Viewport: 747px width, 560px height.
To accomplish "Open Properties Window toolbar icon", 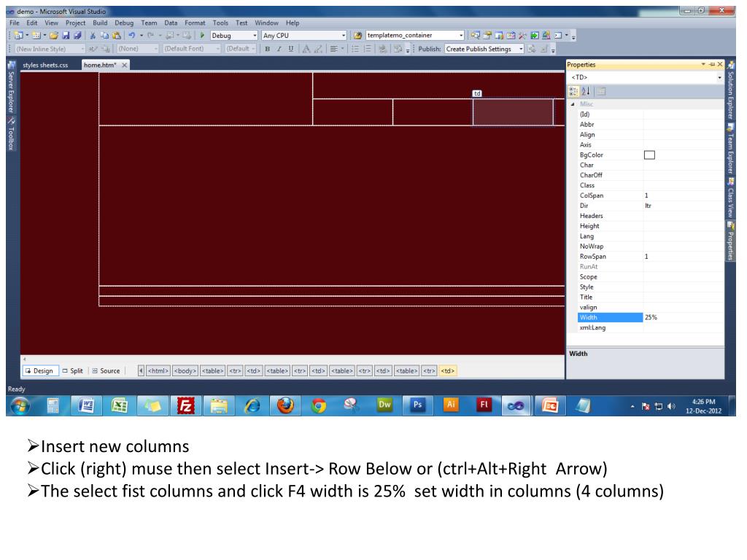I will [487, 35].
